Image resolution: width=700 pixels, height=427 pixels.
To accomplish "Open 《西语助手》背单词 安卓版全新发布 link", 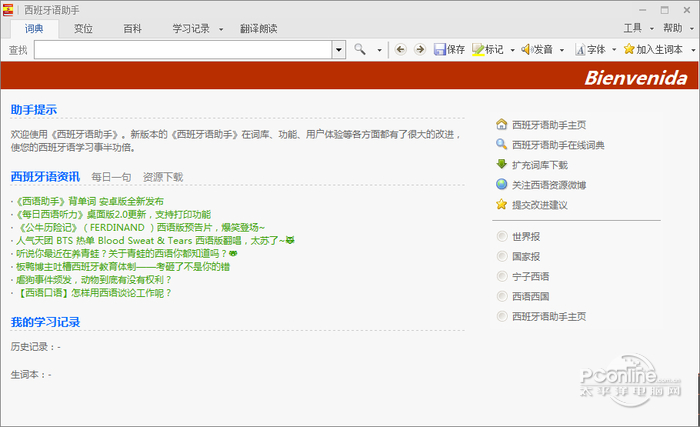I will [x=90, y=201].
